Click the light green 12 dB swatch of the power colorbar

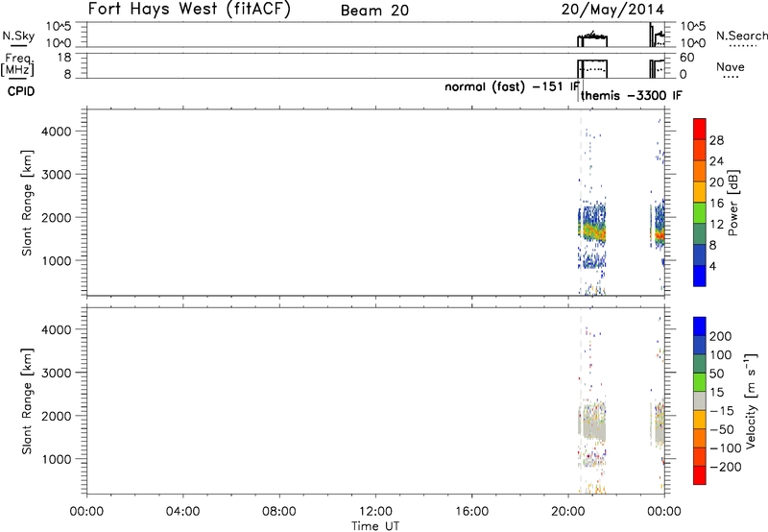700,213
